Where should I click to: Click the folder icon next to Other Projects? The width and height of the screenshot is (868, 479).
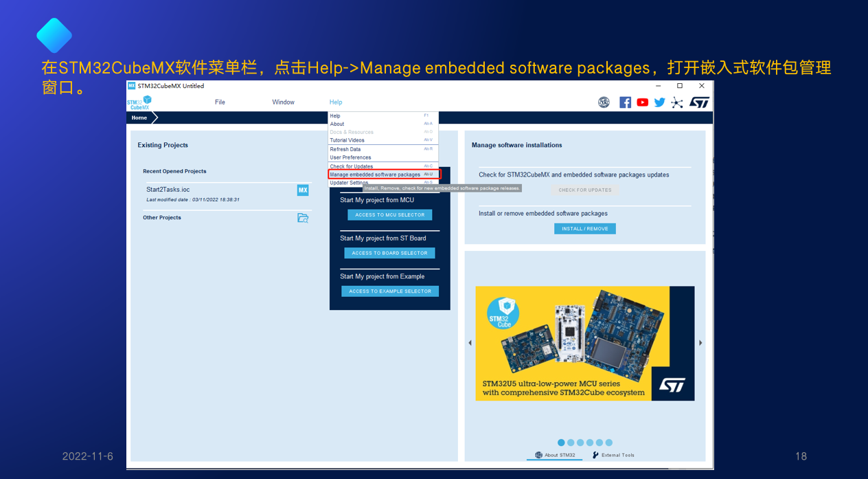click(303, 217)
